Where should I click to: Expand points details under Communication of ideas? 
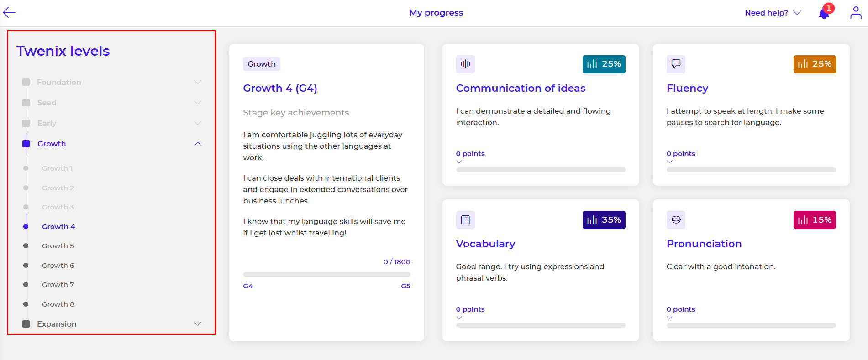459,162
